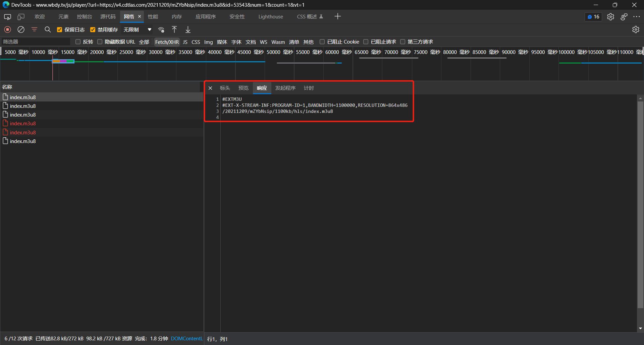Switch to 控制台 tab
The width and height of the screenshot is (644, 345).
pos(84,17)
